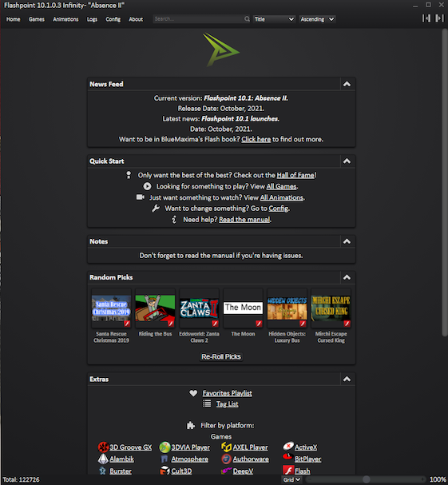Open the Config link in Quick Start
Image resolution: width=448 pixels, height=485 pixels.
click(278, 209)
